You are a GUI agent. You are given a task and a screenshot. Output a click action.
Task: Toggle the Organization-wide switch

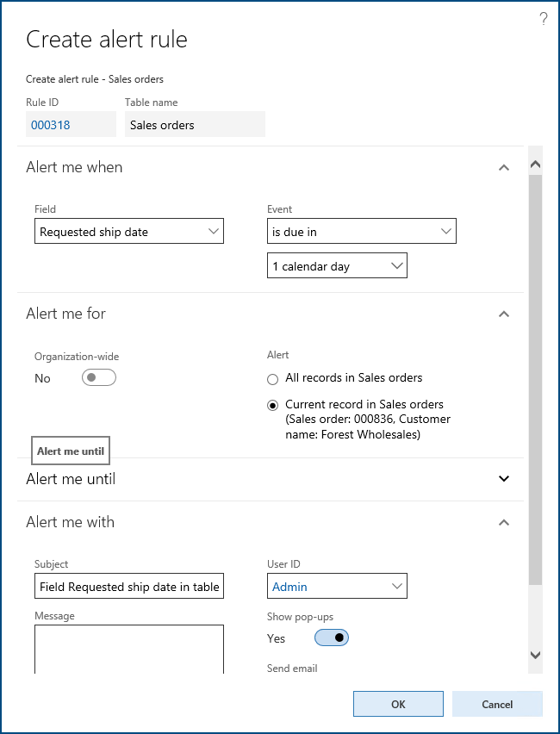tap(99, 377)
